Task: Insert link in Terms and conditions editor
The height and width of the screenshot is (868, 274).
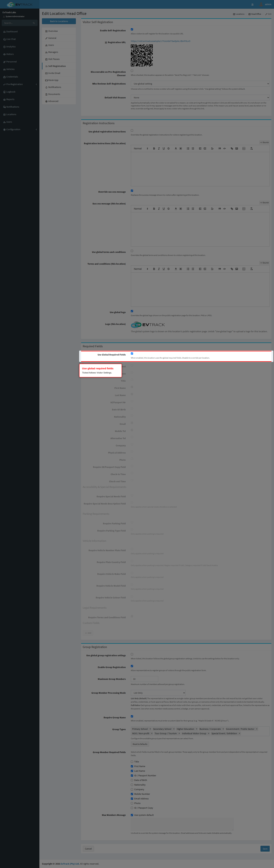Action: pyautogui.click(x=232, y=269)
